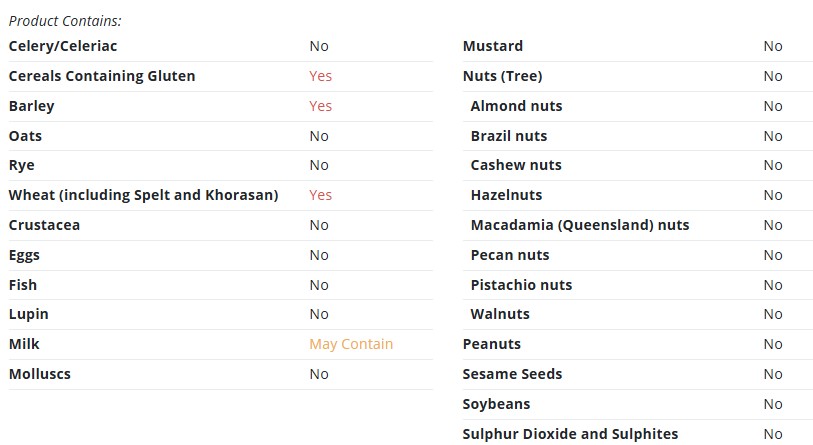Image resolution: width=813 pixels, height=445 pixels.
Task: Click the Yes value beside Wheat
Action: coord(320,195)
